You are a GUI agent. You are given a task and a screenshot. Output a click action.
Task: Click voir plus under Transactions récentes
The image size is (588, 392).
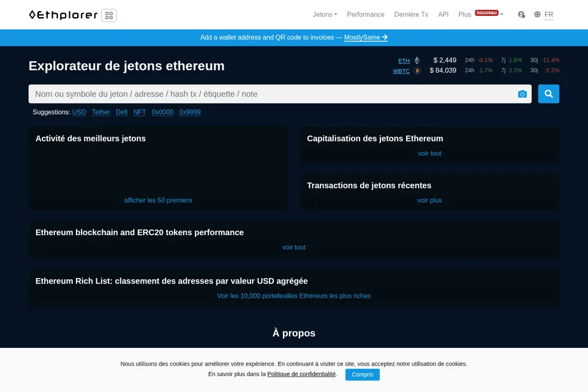tap(429, 200)
